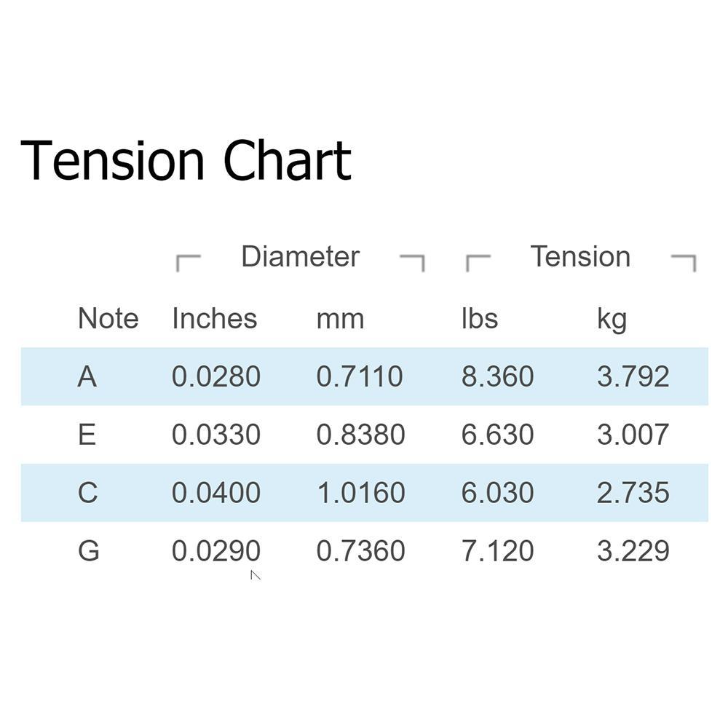
Task: Select note C row label
Action: [x=88, y=493]
